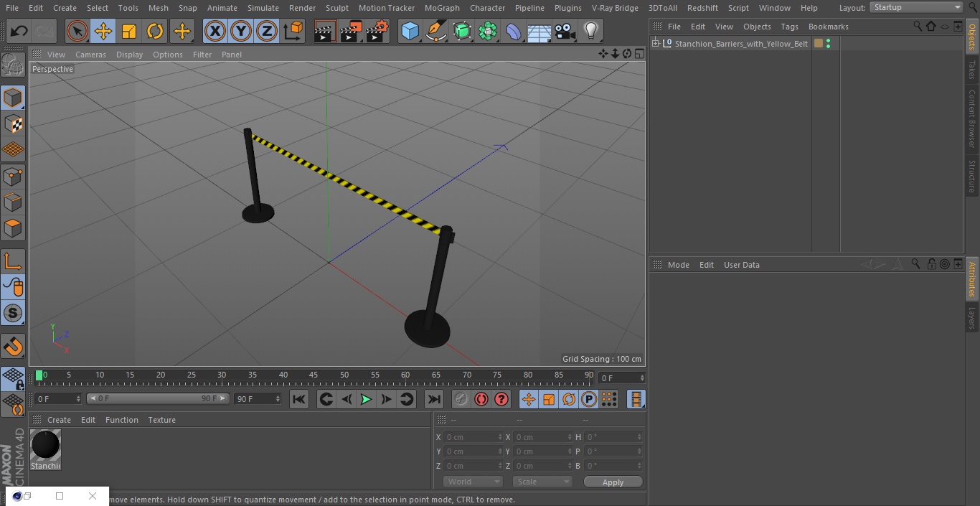Open the Layout Startup dropdown

pos(916,7)
